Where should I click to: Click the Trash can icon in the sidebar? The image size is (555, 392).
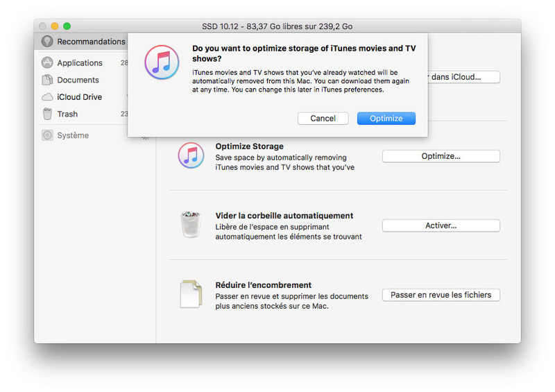[47, 114]
